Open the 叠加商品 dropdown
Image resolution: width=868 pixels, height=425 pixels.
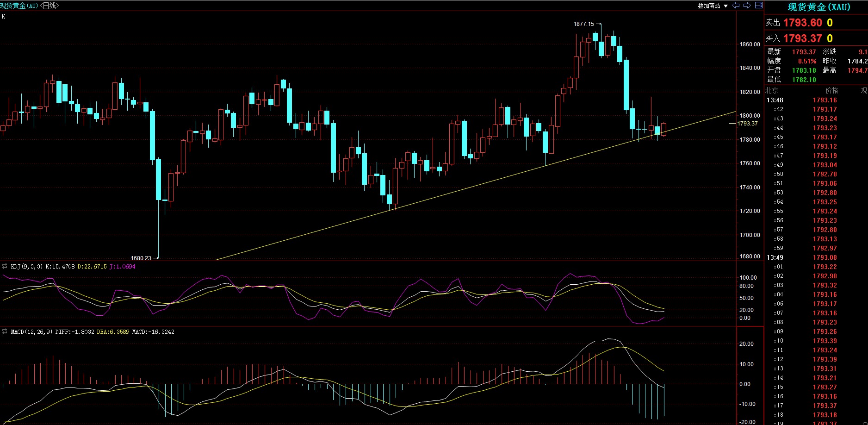click(713, 6)
